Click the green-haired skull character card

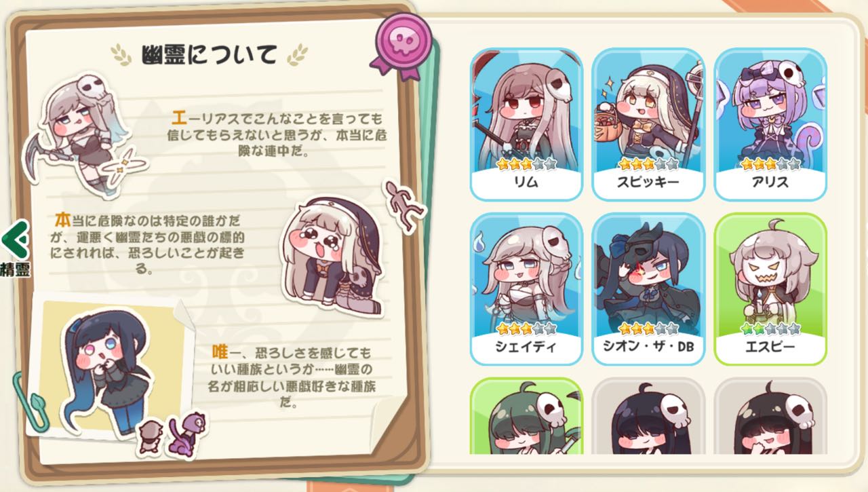[x=526, y=416]
